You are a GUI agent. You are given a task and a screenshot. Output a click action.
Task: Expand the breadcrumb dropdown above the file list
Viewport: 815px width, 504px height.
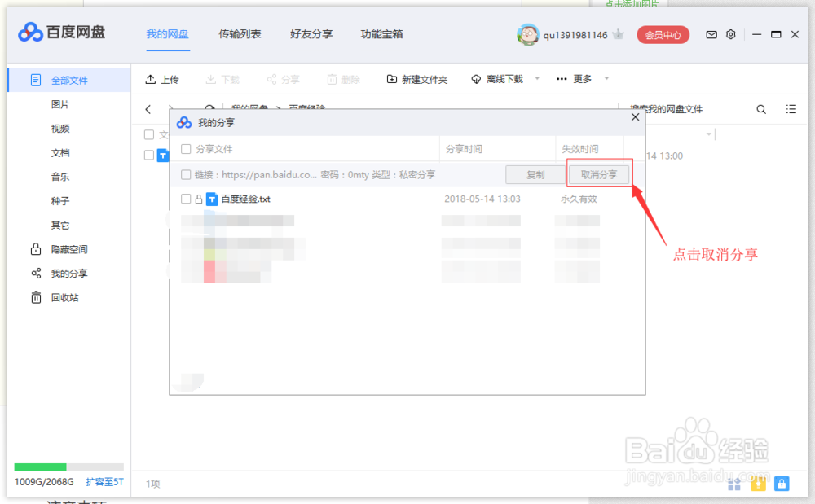[x=709, y=134]
